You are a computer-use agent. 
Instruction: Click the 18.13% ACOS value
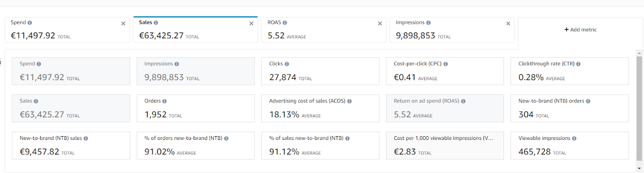point(284,115)
